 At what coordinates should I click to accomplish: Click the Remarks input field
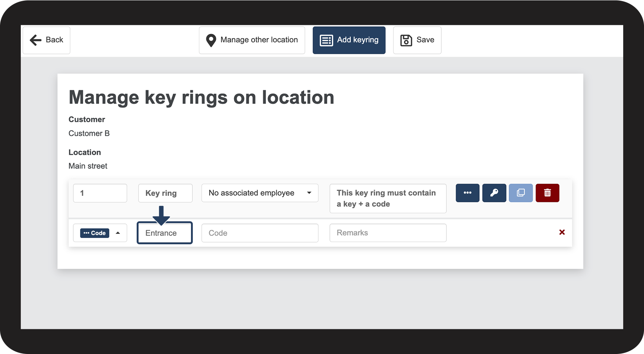(x=388, y=233)
